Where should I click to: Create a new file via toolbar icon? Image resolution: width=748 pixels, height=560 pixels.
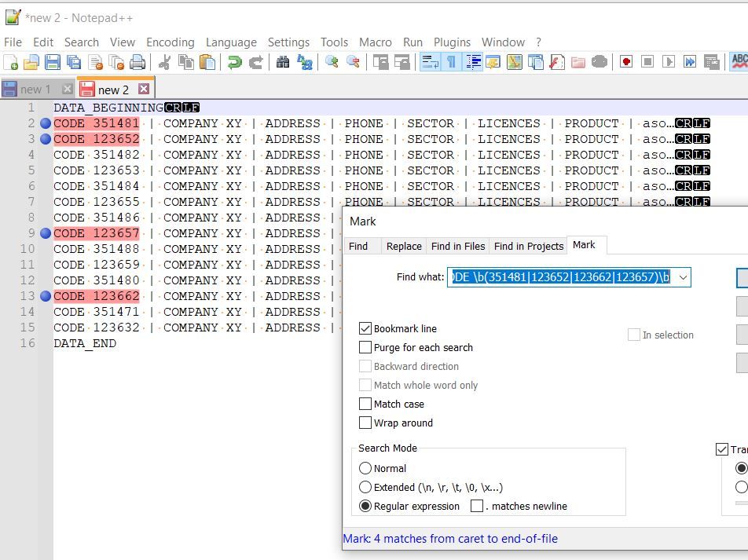coord(10,62)
